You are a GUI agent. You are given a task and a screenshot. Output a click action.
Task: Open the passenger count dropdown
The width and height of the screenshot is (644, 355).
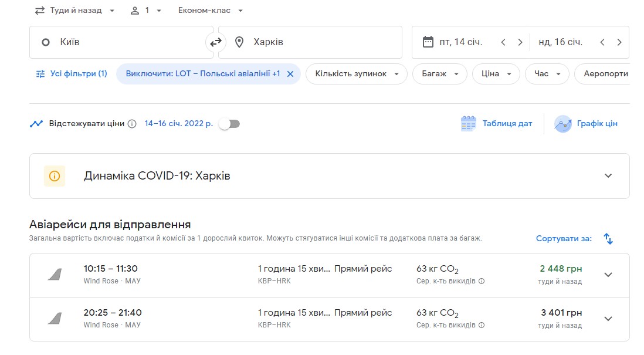146,11
